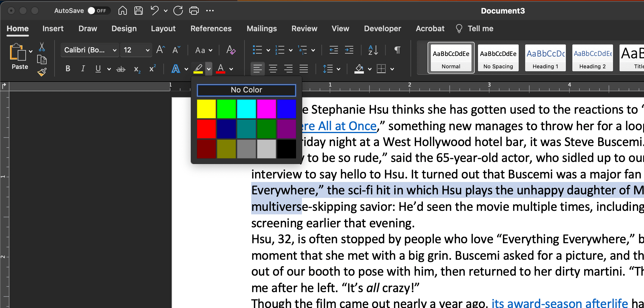The image size is (644, 308).
Task: Show paragraph marks with pilcrow icon
Action: coord(397,50)
